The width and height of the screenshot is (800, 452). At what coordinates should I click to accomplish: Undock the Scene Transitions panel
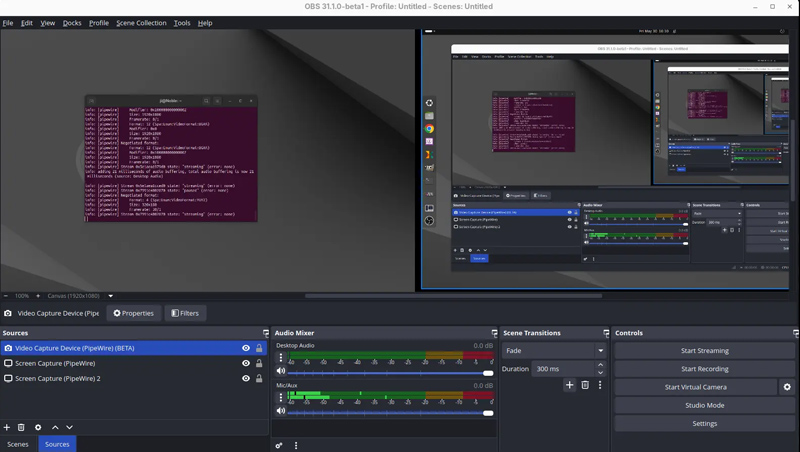606,333
